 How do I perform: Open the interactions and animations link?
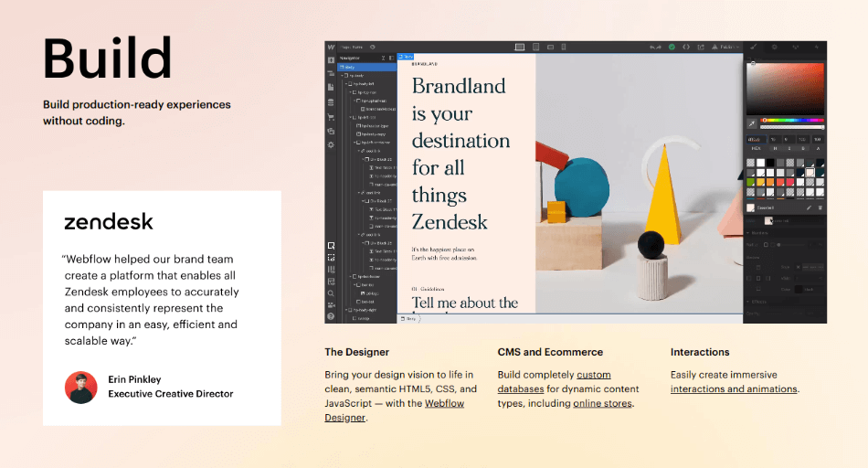(x=734, y=388)
